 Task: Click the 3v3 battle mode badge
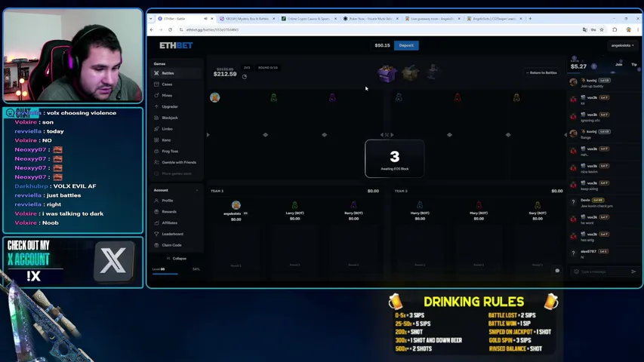click(247, 68)
